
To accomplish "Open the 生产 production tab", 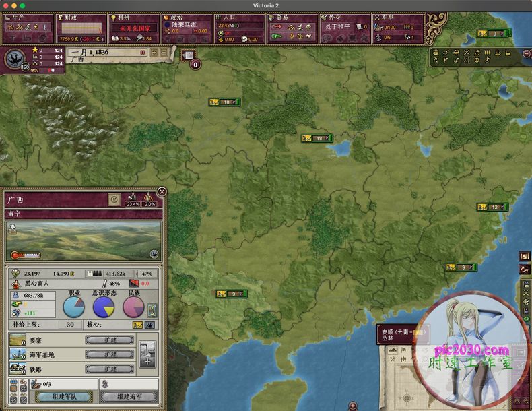I will 28,28.
